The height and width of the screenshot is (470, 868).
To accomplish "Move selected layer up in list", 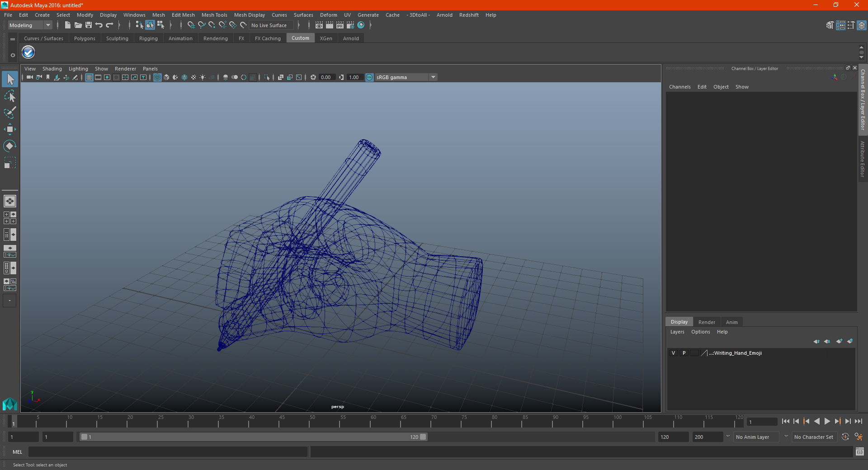I will (816, 341).
